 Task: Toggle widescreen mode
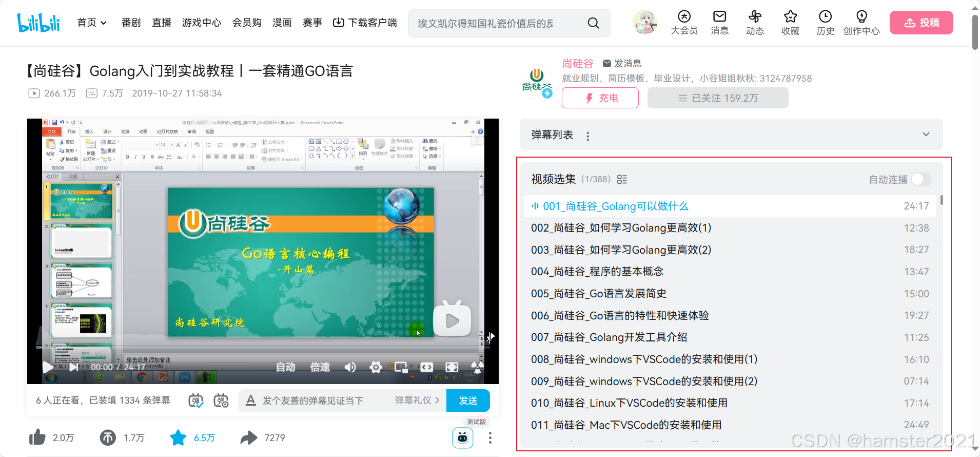(x=426, y=367)
